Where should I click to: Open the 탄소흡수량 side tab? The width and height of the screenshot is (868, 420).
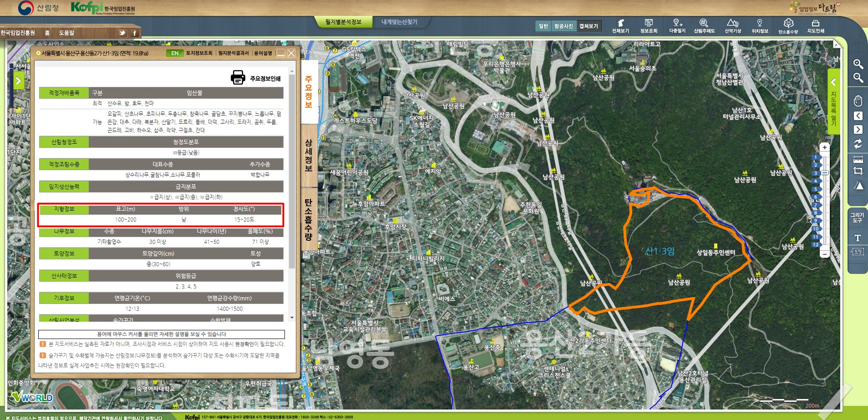click(309, 219)
